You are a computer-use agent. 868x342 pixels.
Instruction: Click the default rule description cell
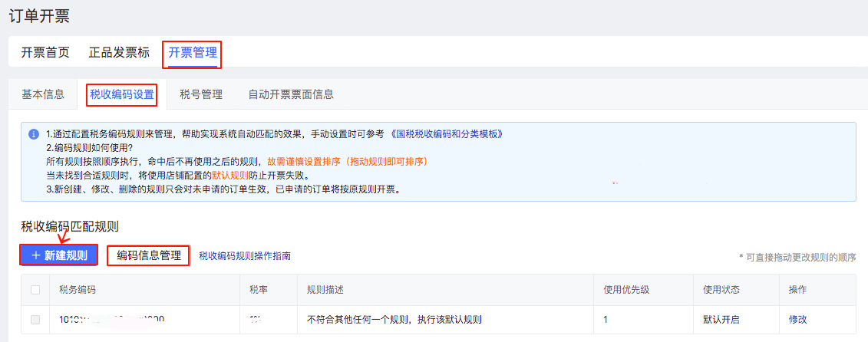tap(394, 319)
